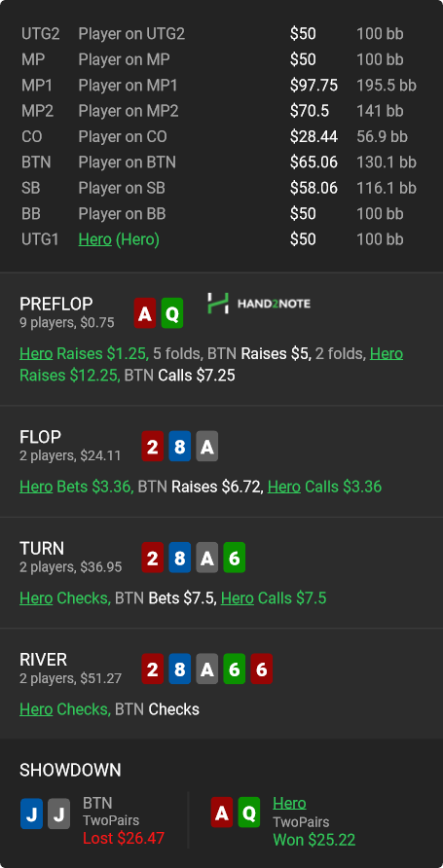Click the Hand2Note logo
Image resolution: width=443 pixels, height=868 pixels.
tap(259, 304)
